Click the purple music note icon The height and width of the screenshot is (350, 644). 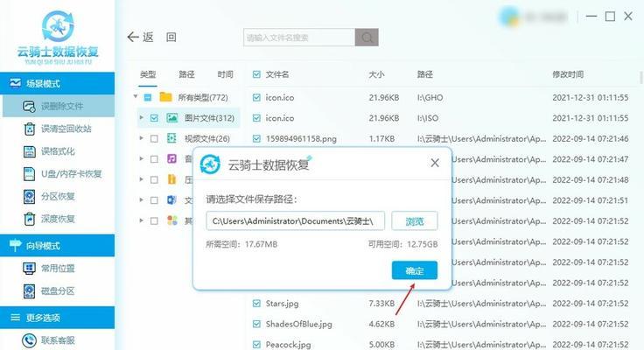[x=172, y=158]
